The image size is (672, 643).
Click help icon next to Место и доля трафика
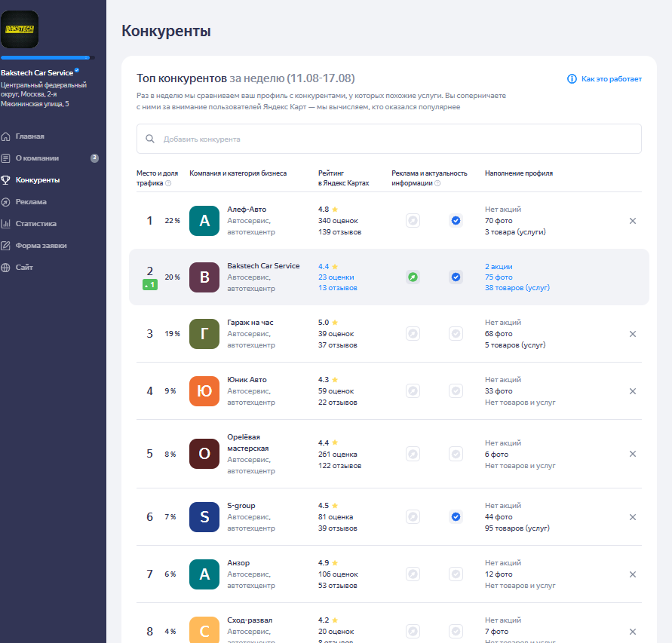(x=168, y=183)
